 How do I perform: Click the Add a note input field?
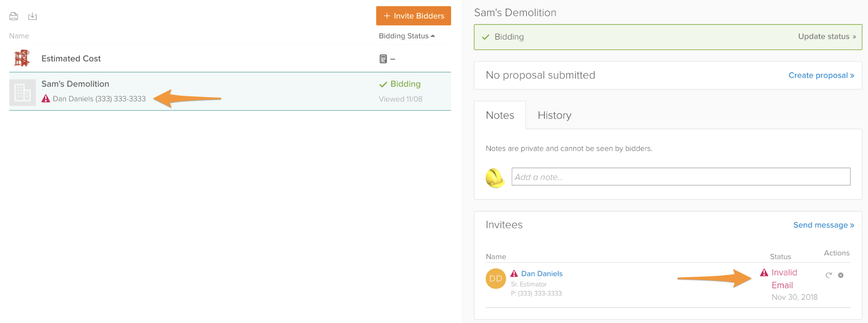pos(680,177)
